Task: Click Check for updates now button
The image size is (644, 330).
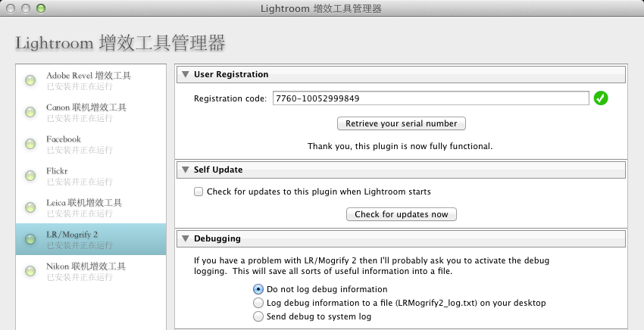Action: [401, 214]
